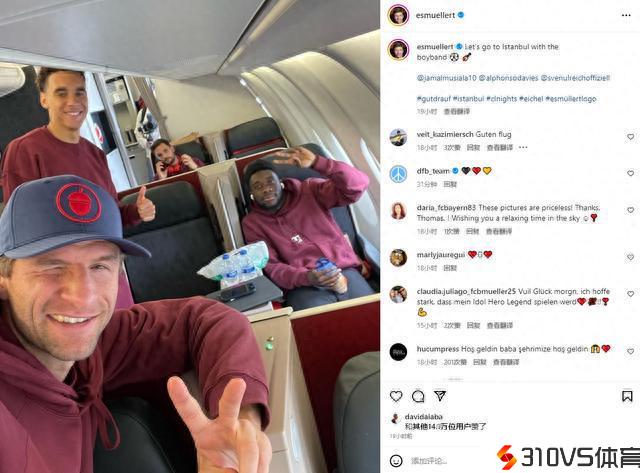Like the post with the heart icon

[x=396, y=396]
